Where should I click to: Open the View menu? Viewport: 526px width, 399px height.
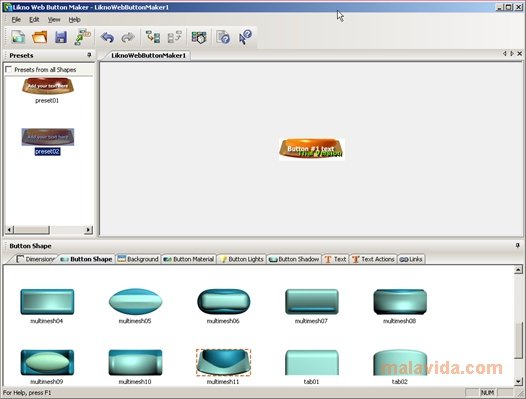(54, 20)
